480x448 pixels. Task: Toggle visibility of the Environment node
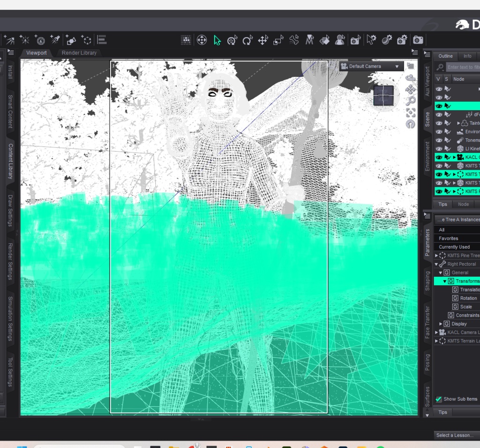pyautogui.click(x=439, y=131)
